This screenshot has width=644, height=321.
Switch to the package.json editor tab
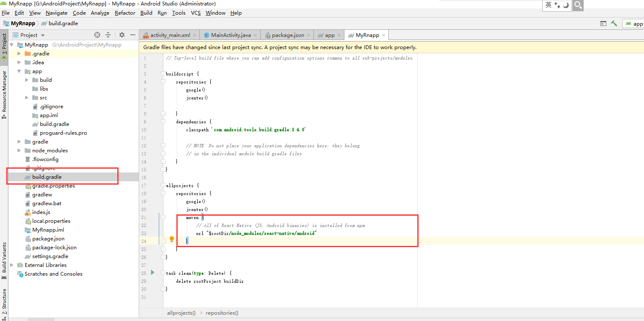coord(288,35)
